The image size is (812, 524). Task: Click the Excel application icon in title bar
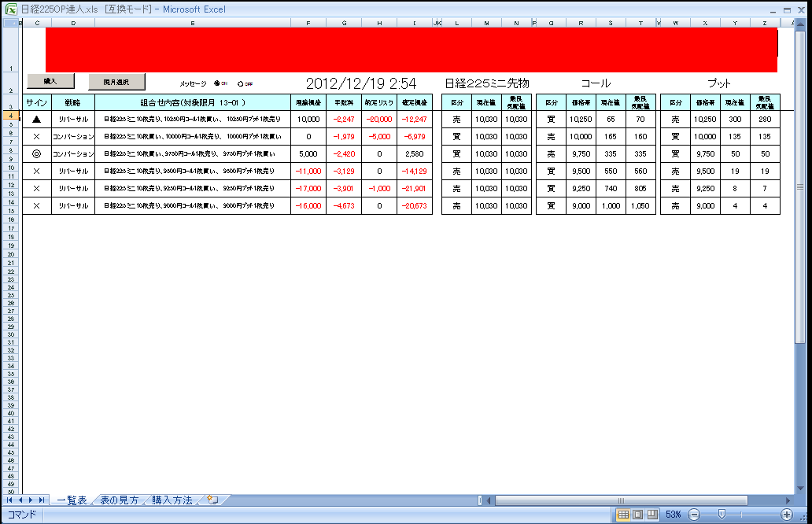click(x=11, y=9)
